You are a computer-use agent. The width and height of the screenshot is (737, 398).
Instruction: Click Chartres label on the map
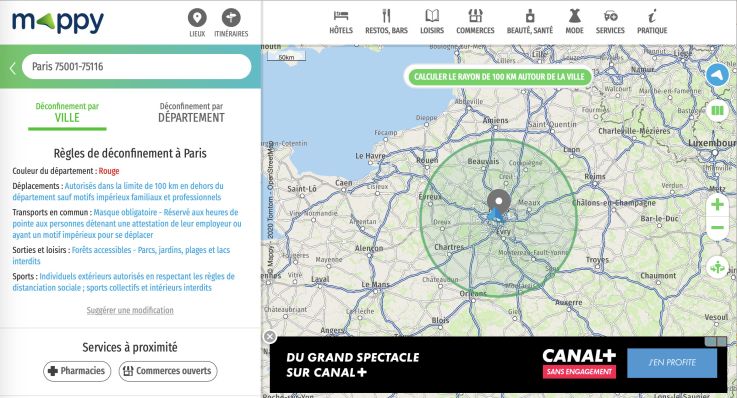click(x=449, y=247)
